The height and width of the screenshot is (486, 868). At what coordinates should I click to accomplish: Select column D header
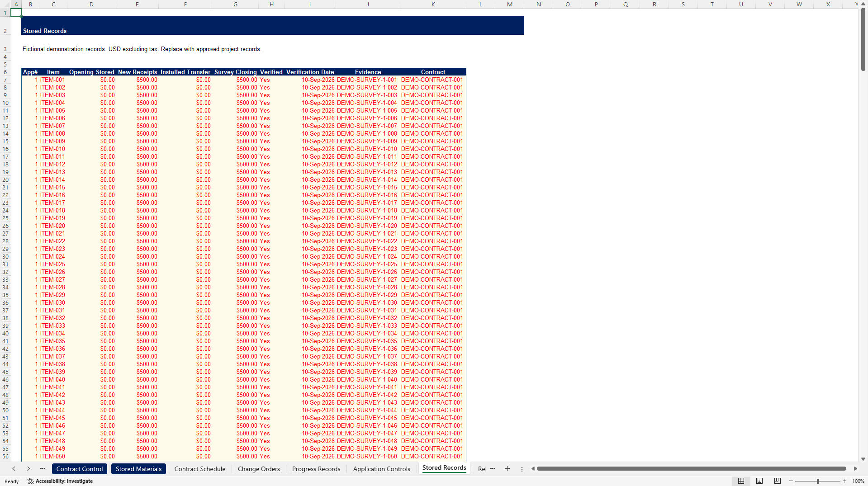[91, 5]
